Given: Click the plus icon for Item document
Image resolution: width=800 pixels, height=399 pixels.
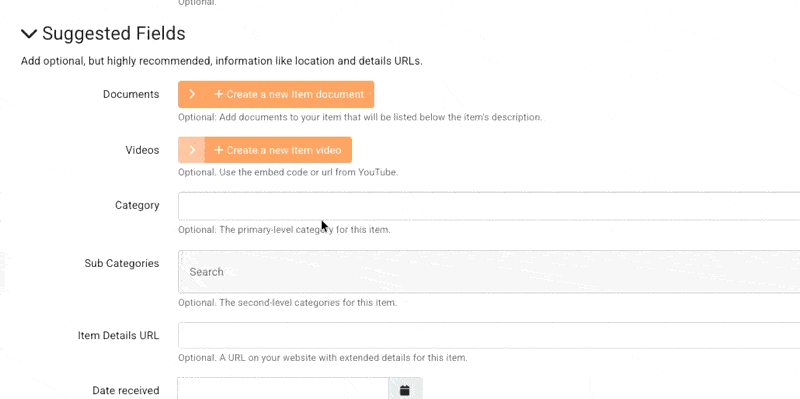Looking at the screenshot, I should (219, 94).
